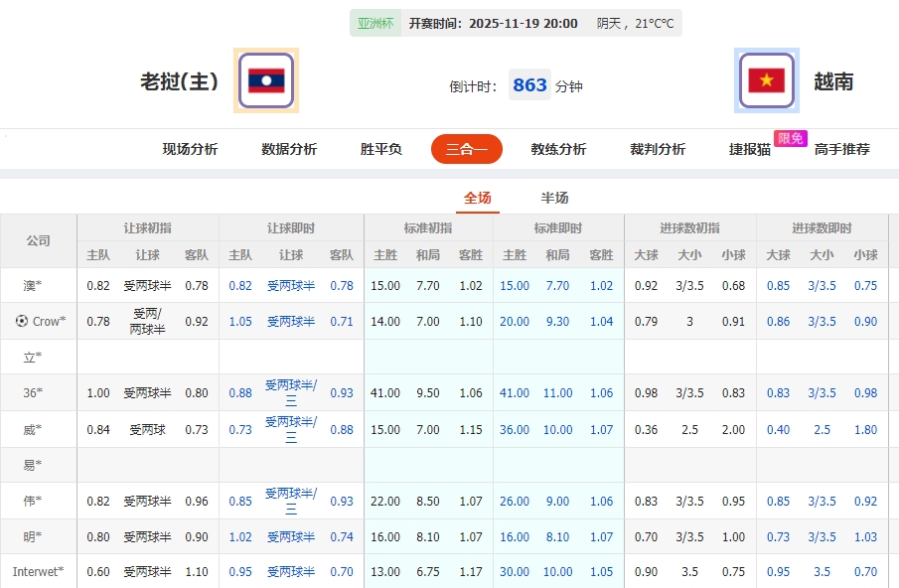
Task: Click the Vietnam national flag icon
Action: click(x=767, y=80)
